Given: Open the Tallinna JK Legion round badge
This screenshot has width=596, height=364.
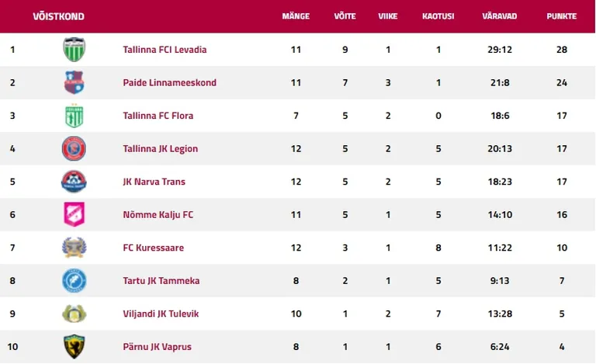Looking at the screenshot, I should pos(74,148).
